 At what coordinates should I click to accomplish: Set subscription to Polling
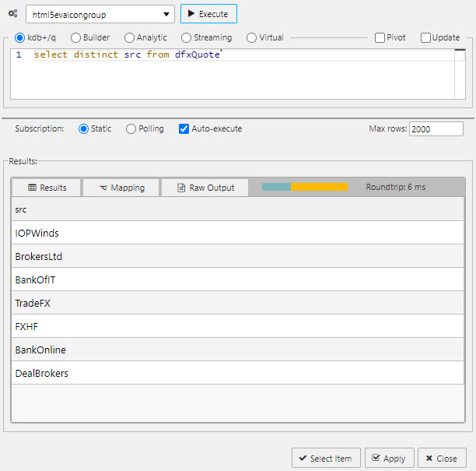click(x=131, y=128)
